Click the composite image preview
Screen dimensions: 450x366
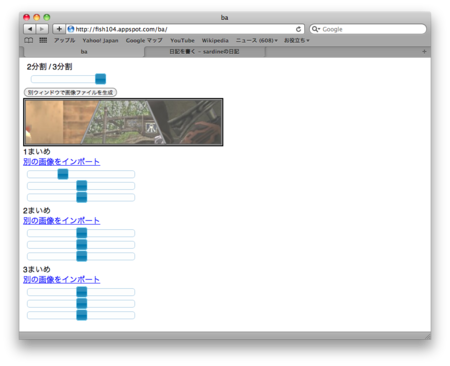pos(123,122)
